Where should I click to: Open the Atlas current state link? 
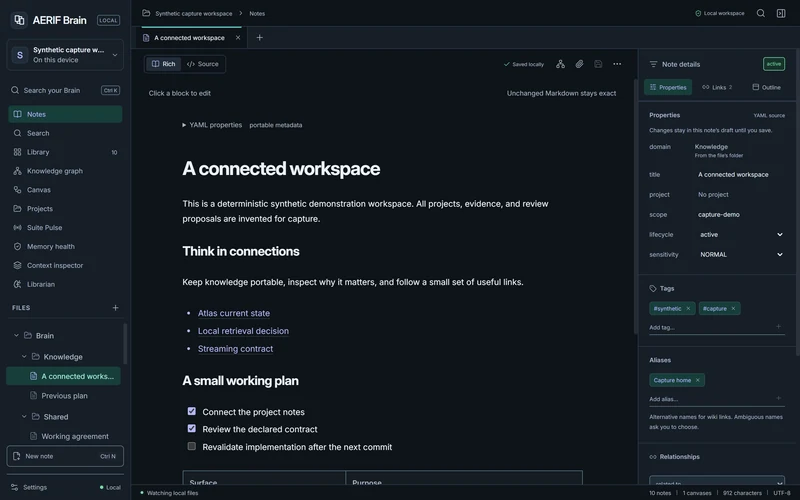(234, 313)
